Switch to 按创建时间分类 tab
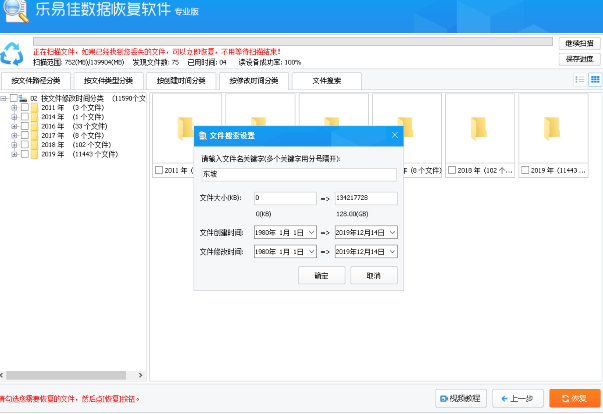 click(181, 81)
